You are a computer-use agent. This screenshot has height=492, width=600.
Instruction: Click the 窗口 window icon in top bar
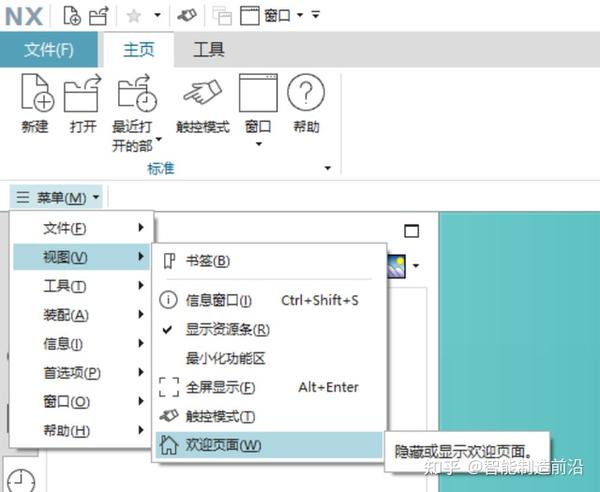(x=249, y=16)
